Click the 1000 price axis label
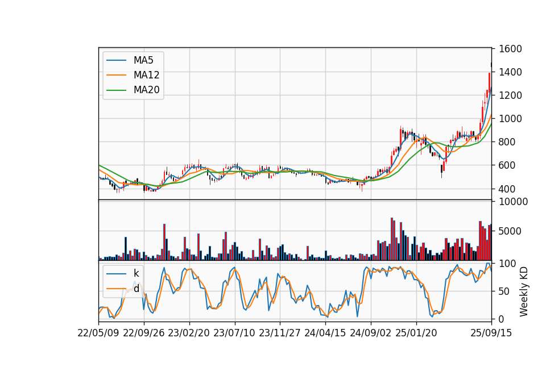546x392 pixels. point(511,119)
